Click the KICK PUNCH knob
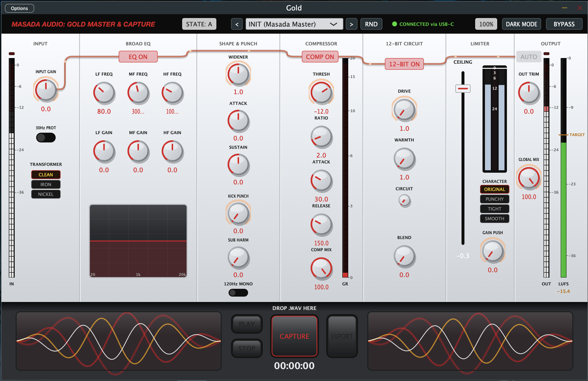This screenshot has height=381, width=588. point(238,213)
